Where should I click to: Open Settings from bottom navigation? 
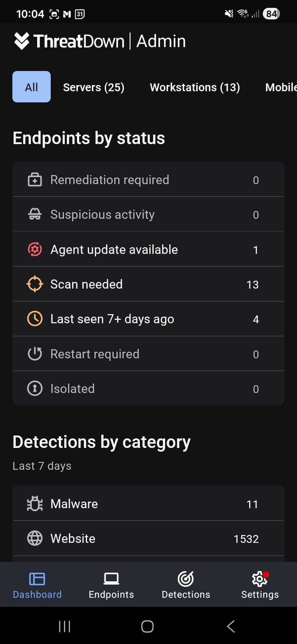pyautogui.click(x=260, y=585)
